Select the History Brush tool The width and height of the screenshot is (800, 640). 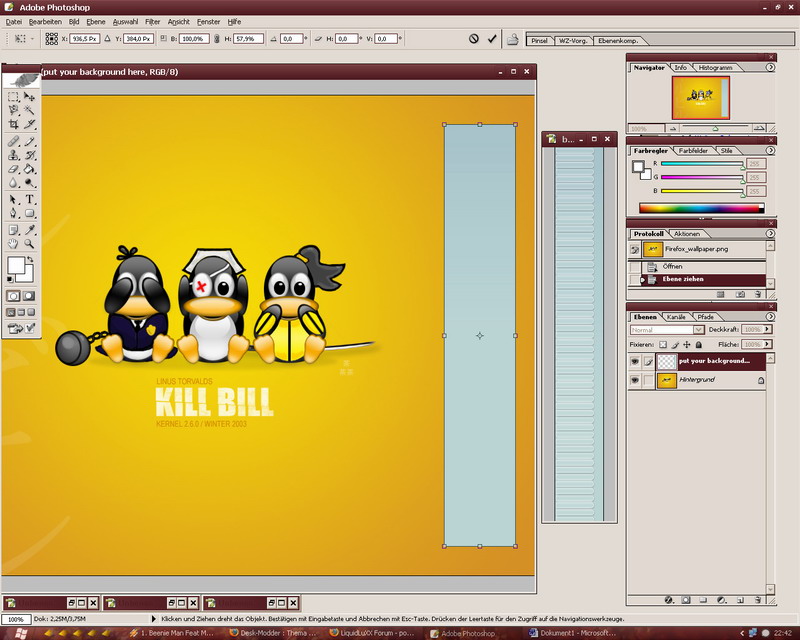point(30,155)
